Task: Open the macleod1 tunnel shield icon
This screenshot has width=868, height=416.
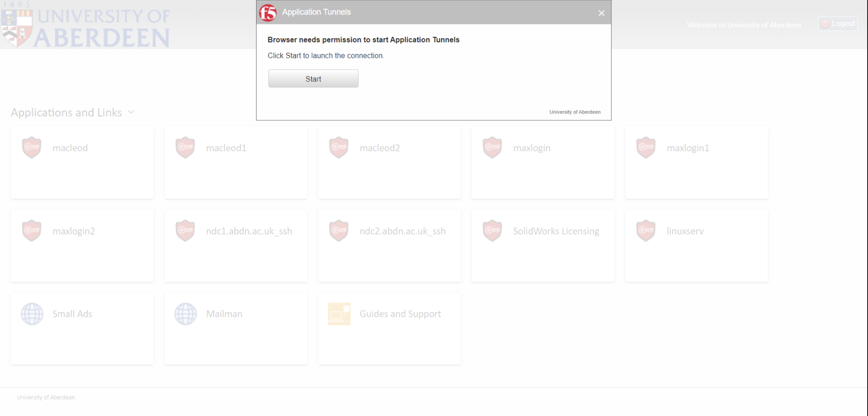Action: (x=185, y=148)
